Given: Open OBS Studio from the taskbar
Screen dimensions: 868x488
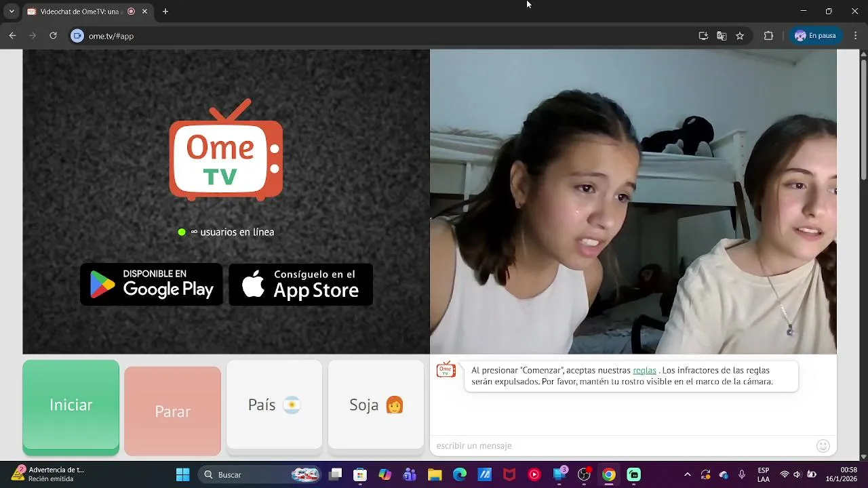Looking at the screenshot, I should [584, 474].
